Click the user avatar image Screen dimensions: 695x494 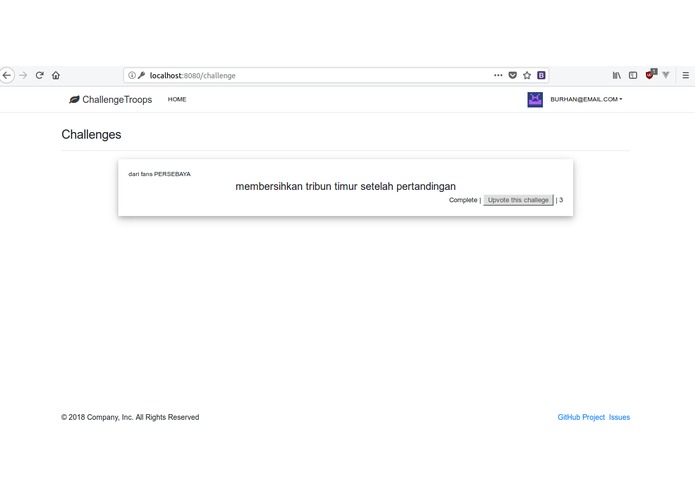[535, 100]
